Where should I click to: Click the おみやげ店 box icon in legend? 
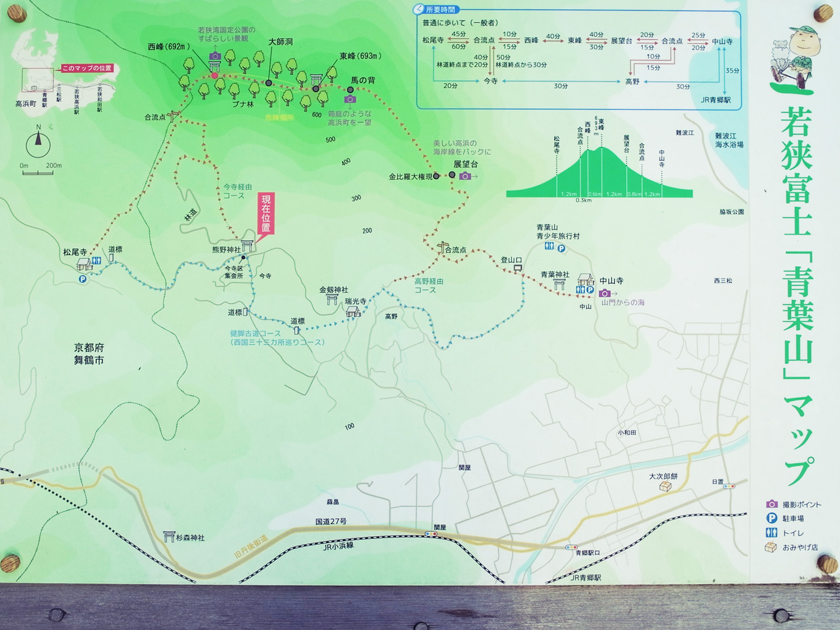tap(771, 547)
